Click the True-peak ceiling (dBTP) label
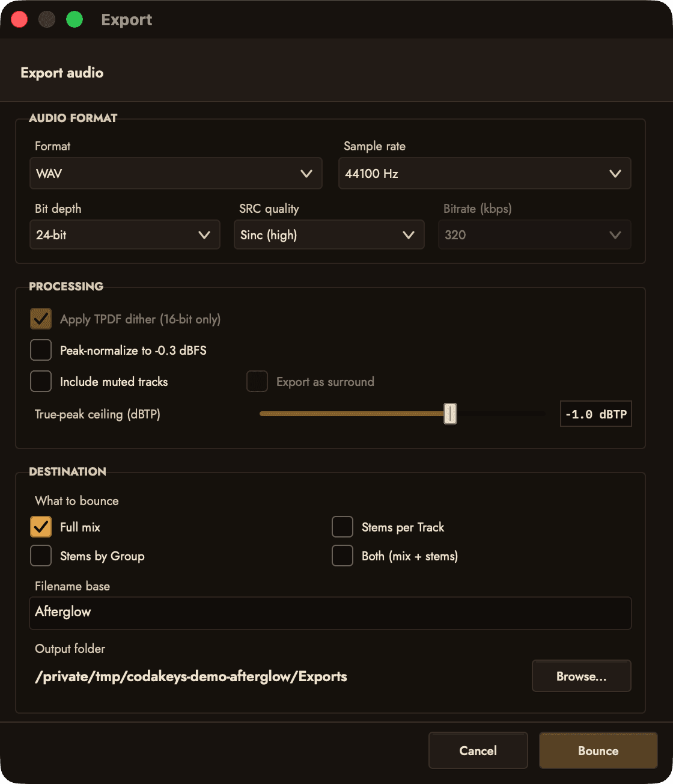Screen dimensions: 673x784 pyautogui.click(x=97, y=414)
